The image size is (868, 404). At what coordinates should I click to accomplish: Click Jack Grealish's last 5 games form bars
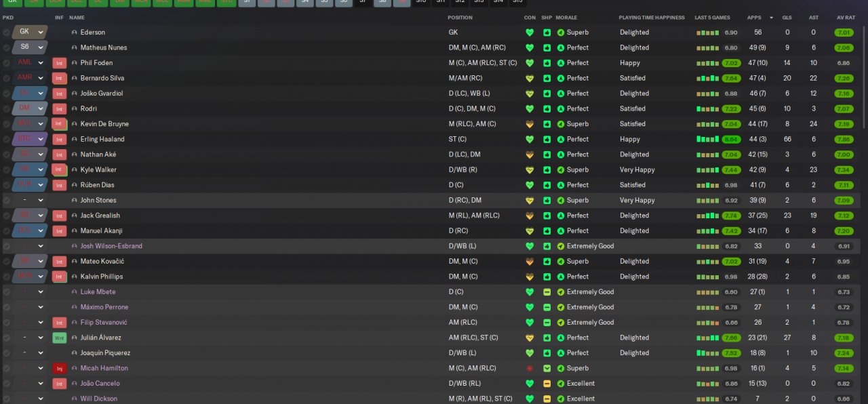707,216
